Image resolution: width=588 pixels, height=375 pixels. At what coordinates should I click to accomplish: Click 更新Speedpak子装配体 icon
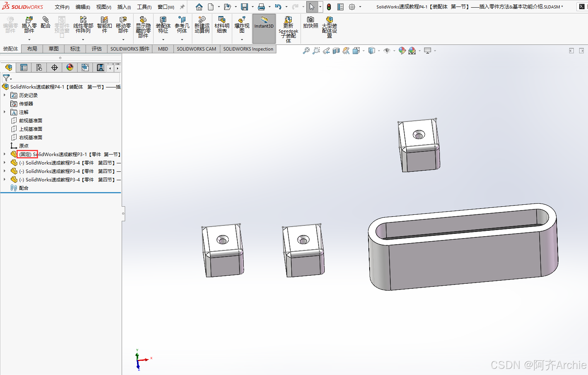point(288,29)
